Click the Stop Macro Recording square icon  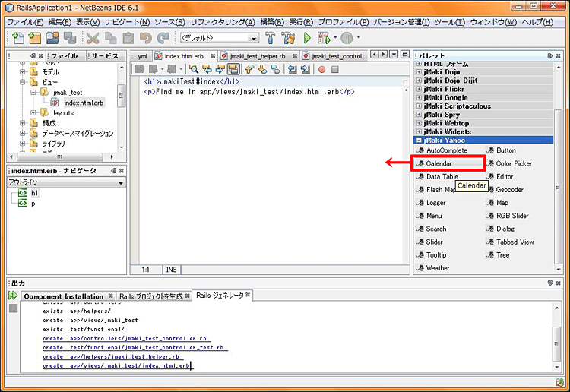click(335, 69)
